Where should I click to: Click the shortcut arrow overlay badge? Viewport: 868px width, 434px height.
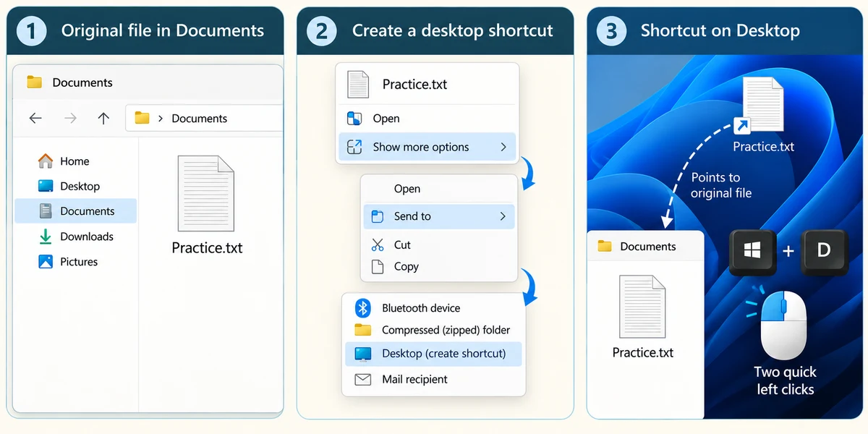point(741,127)
